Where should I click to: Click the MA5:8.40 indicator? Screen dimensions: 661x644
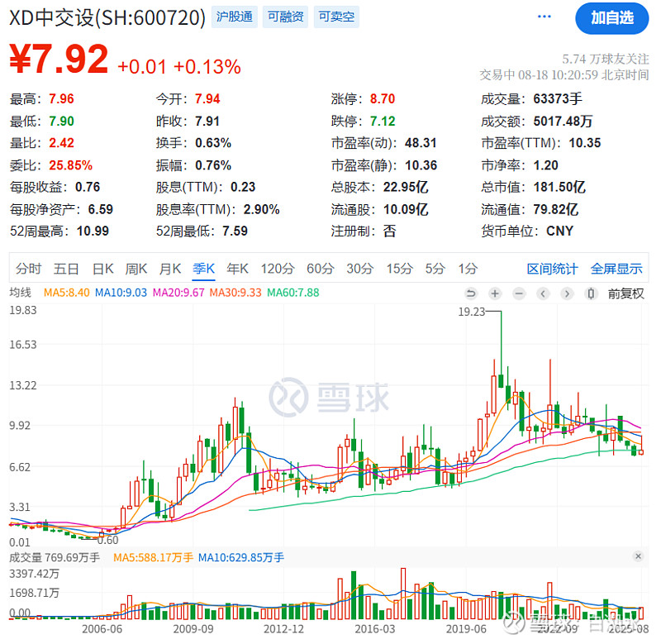pyautogui.click(x=67, y=293)
